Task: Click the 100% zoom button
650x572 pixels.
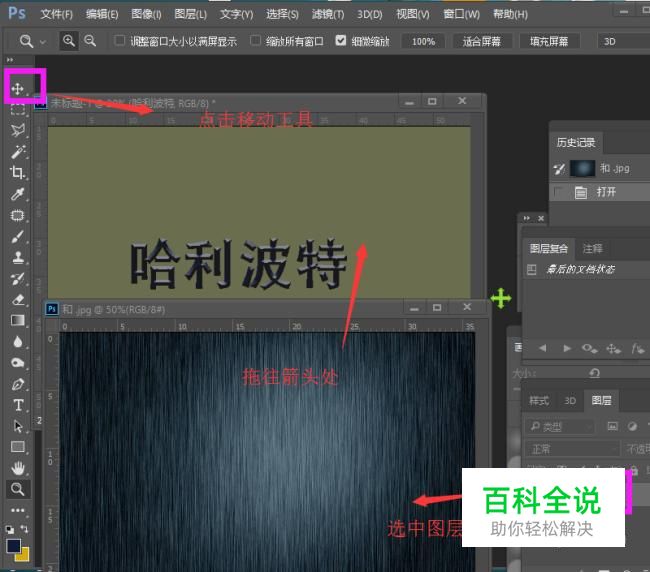Action: tap(423, 41)
